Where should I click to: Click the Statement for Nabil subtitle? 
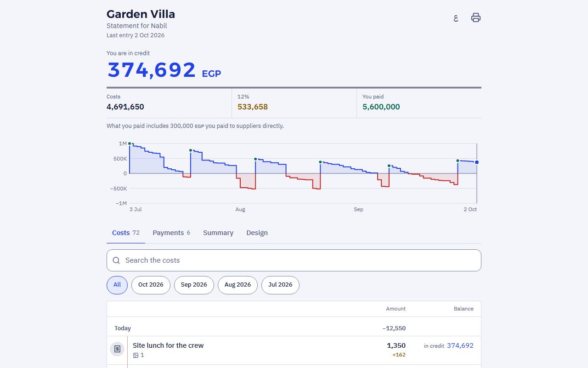pyautogui.click(x=137, y=26)
